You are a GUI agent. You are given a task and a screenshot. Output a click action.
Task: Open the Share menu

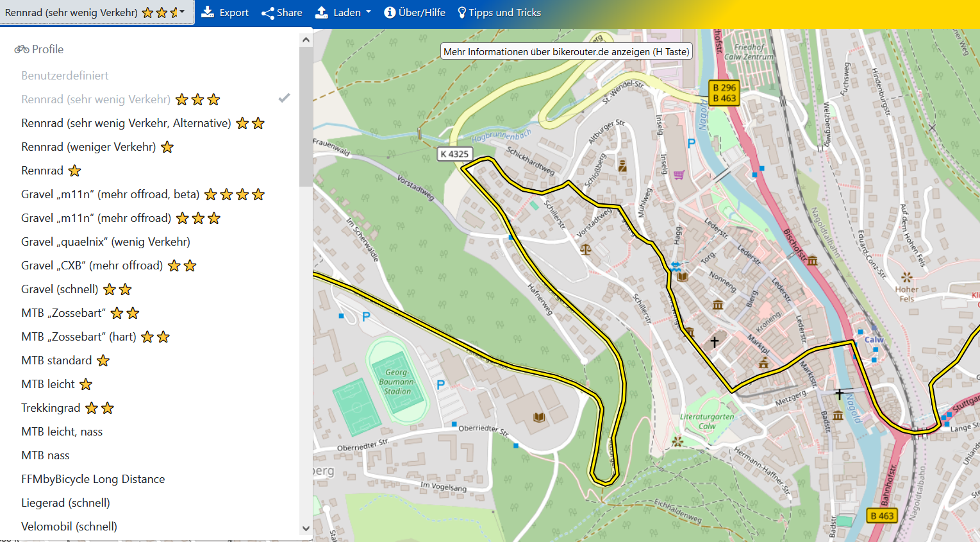pyautogui.click(x=282, y=12)
